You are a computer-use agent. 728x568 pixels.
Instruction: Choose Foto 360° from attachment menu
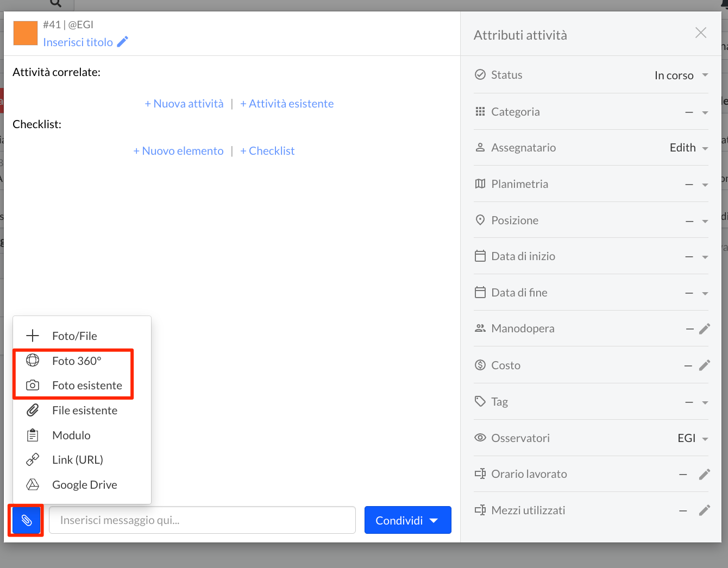pyautogui.click(x=82, y=361)
